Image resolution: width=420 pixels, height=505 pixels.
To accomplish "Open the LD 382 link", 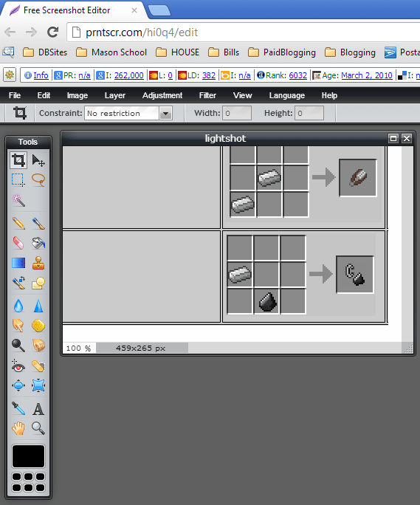I will [x=209, y=75].
